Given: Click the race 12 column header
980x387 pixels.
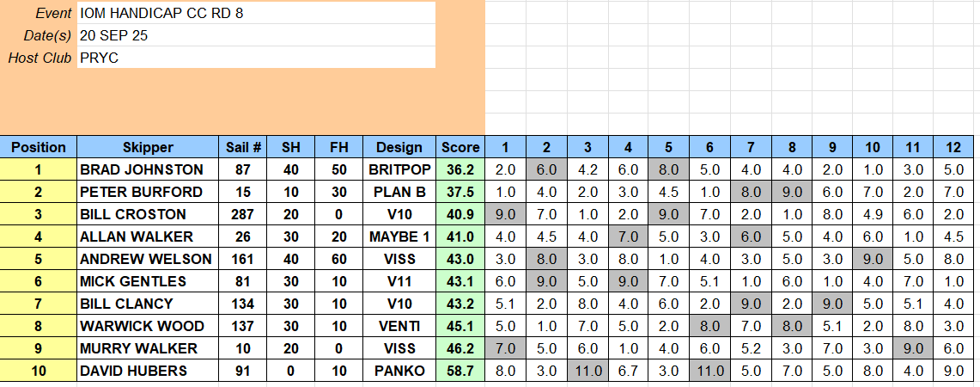Looking at the screenshot, I should coord(953,147).
